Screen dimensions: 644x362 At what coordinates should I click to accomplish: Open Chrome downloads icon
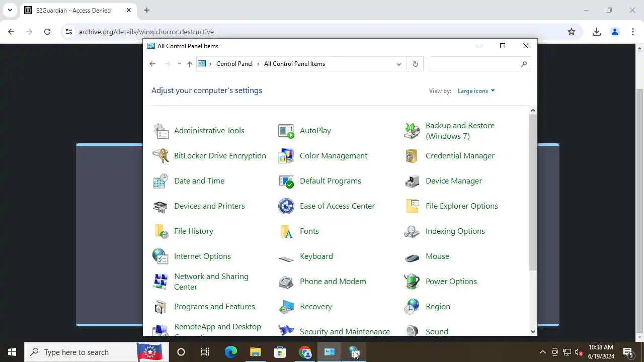point(597,32)
